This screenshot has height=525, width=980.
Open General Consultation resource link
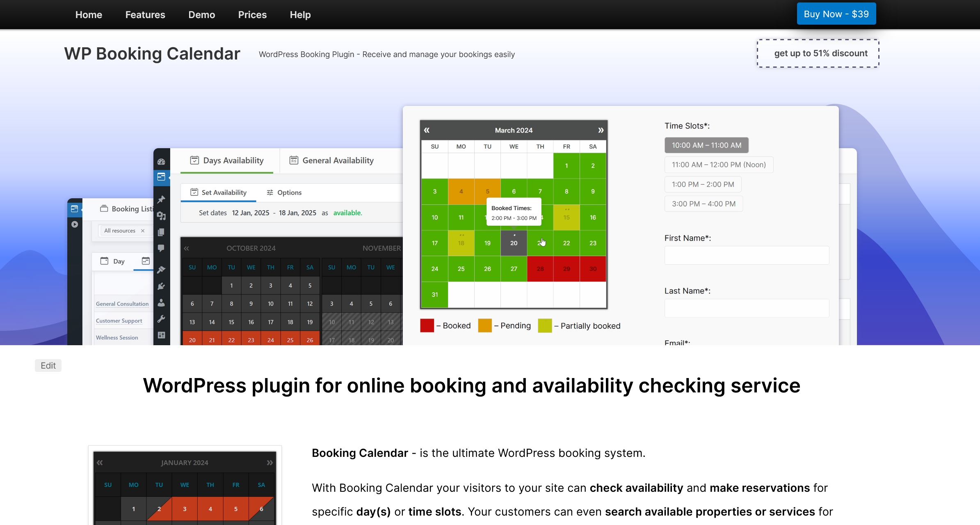click(x=122, y=304)
